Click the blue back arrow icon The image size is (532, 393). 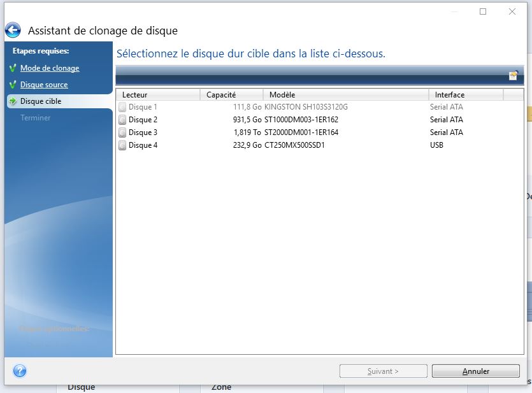click(x=13, y=31)
